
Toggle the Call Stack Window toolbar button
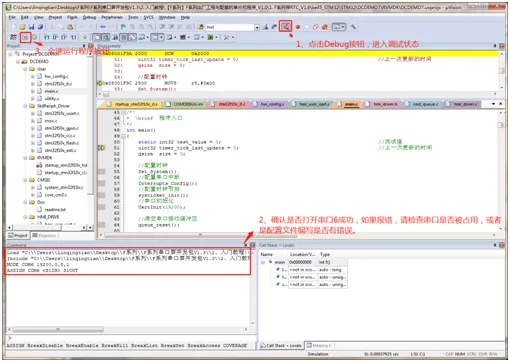pos(133,37)
